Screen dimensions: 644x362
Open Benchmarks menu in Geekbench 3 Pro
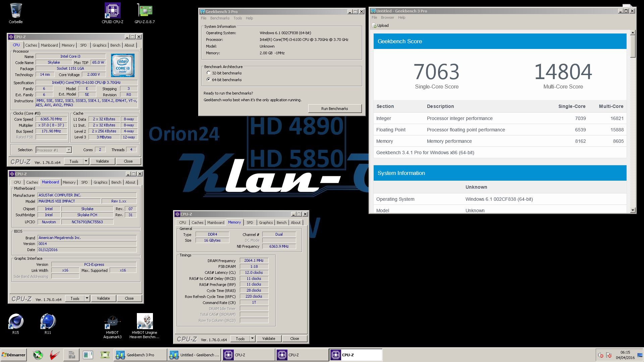click(x=220, y=18)
